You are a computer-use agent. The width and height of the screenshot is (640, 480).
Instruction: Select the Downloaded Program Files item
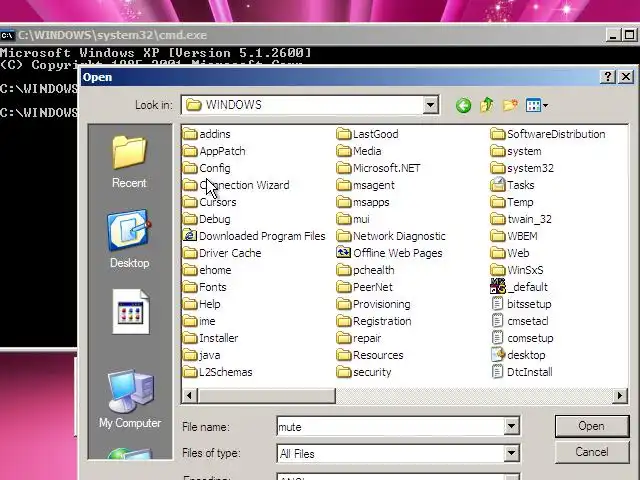tap(254, 236)
